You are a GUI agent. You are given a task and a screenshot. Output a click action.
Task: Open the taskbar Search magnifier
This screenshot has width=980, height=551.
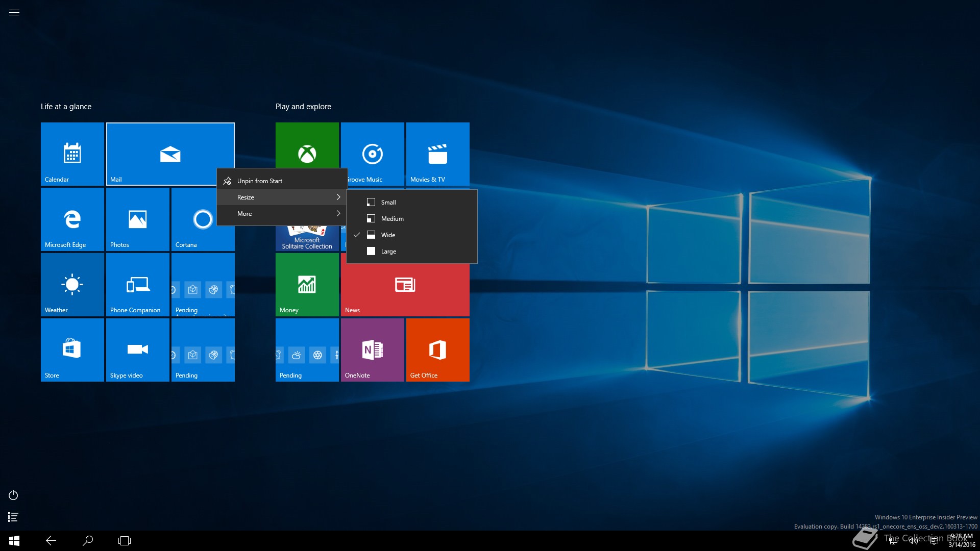[88, 541]
